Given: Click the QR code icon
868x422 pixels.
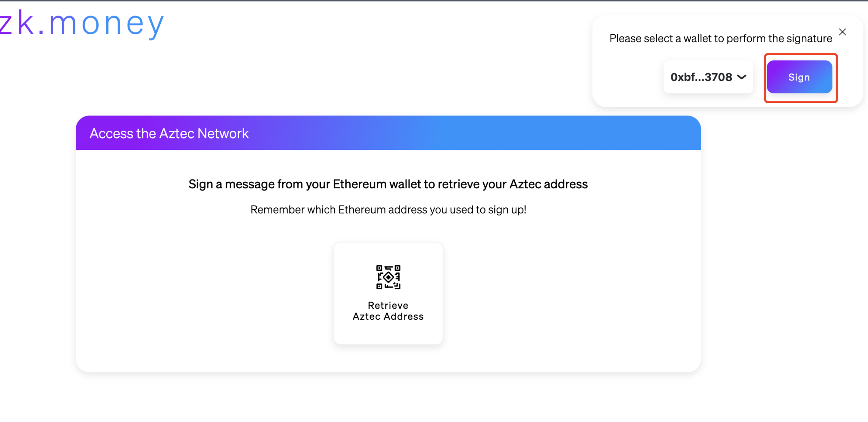Looking at the screenshot, I should click(388, 277).
